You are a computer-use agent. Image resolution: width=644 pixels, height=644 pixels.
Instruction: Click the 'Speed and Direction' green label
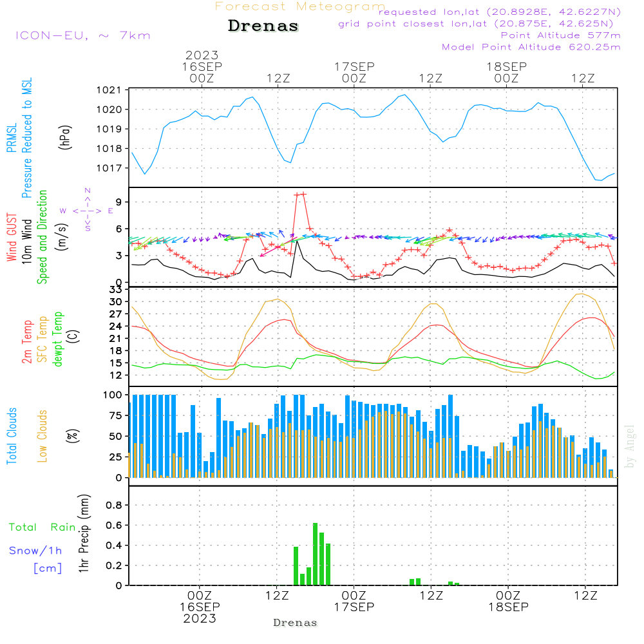click(42, 237)
